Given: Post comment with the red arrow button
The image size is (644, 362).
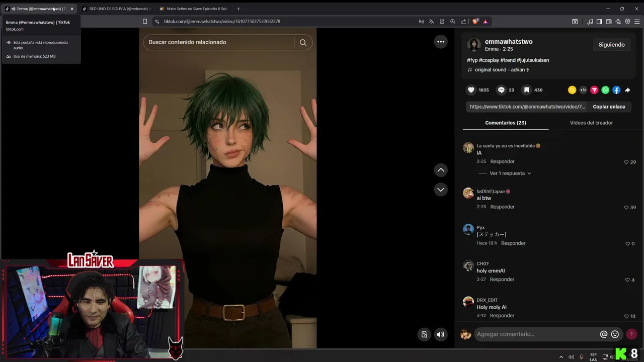Looking at the screenshot, I should coord(631,334).
